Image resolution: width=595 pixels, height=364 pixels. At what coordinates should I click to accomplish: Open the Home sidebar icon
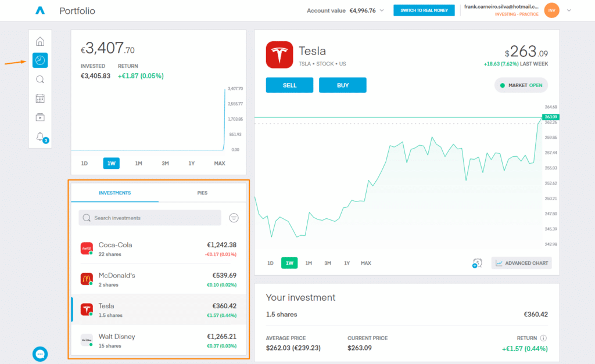pos(40,41)
